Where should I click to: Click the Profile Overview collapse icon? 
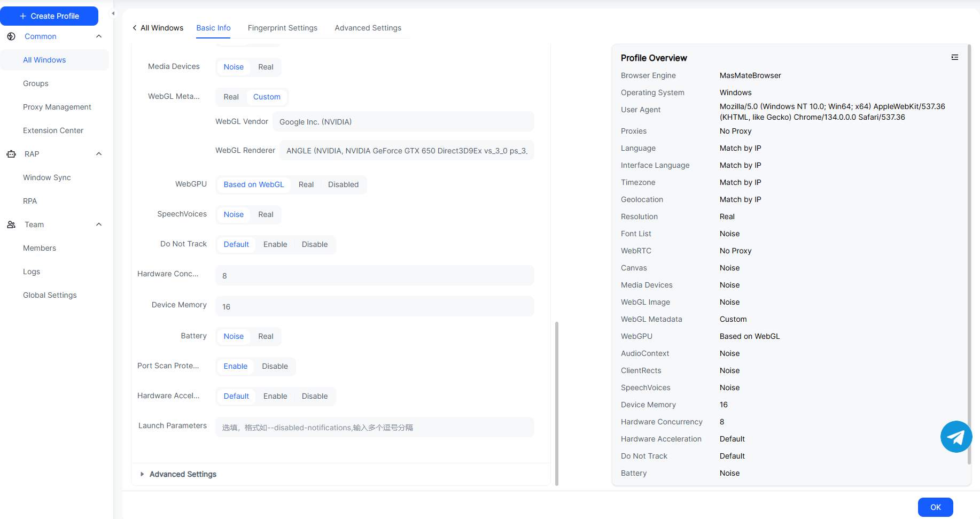954,57
